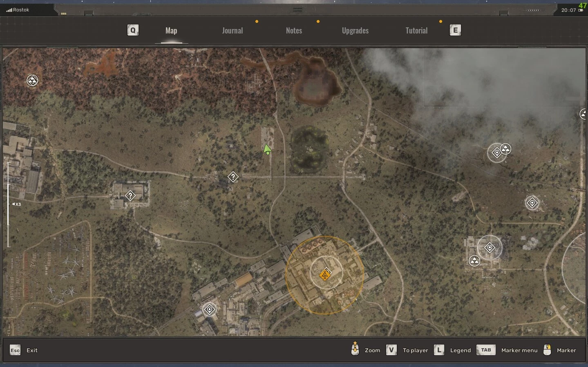The image size is (588, 367).
Task: Center map with To player button
Action: point(407,350)
